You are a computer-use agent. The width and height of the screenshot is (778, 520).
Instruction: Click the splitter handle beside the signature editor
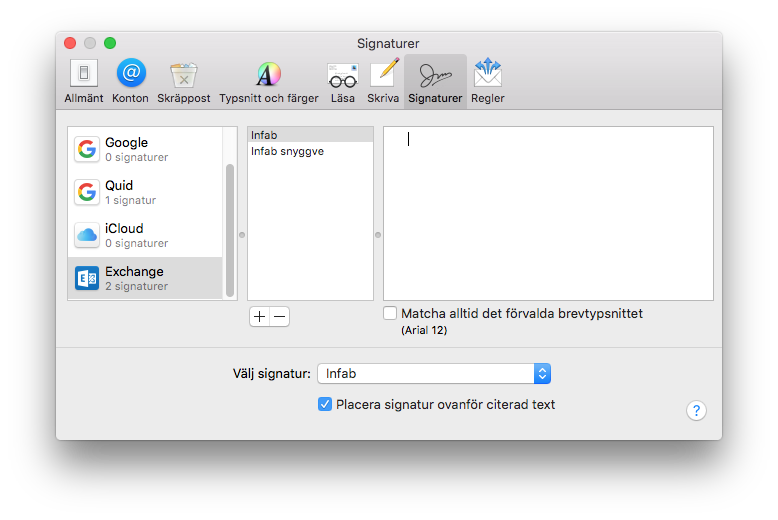tap(378, 235)
